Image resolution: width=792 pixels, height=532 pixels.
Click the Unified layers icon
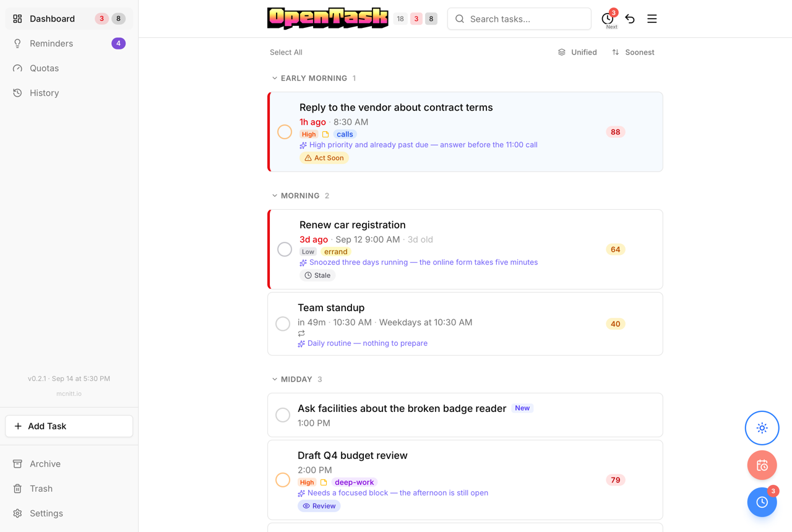[x=562, y=53]
